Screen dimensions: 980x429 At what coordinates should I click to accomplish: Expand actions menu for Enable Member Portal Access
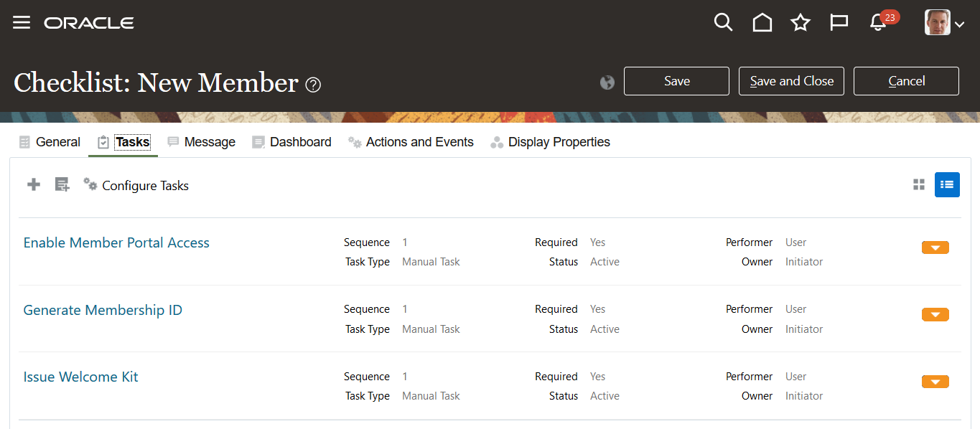[935, 247]
